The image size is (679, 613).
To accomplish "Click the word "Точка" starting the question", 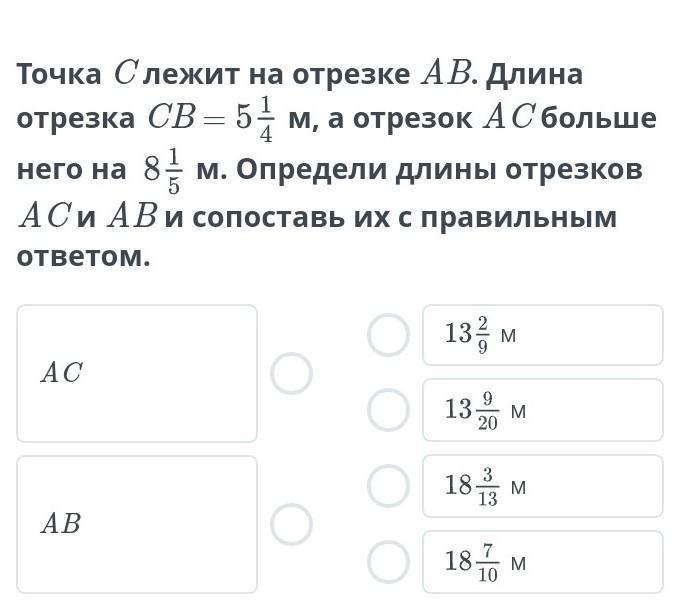I will [x=59, y=74].
